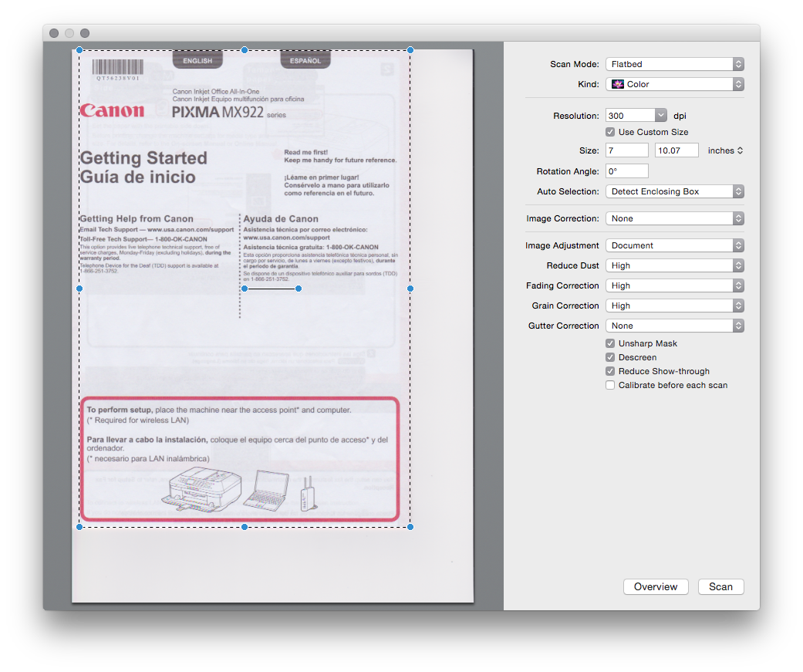Open the Grain Correction dropdown

(674, 306)
